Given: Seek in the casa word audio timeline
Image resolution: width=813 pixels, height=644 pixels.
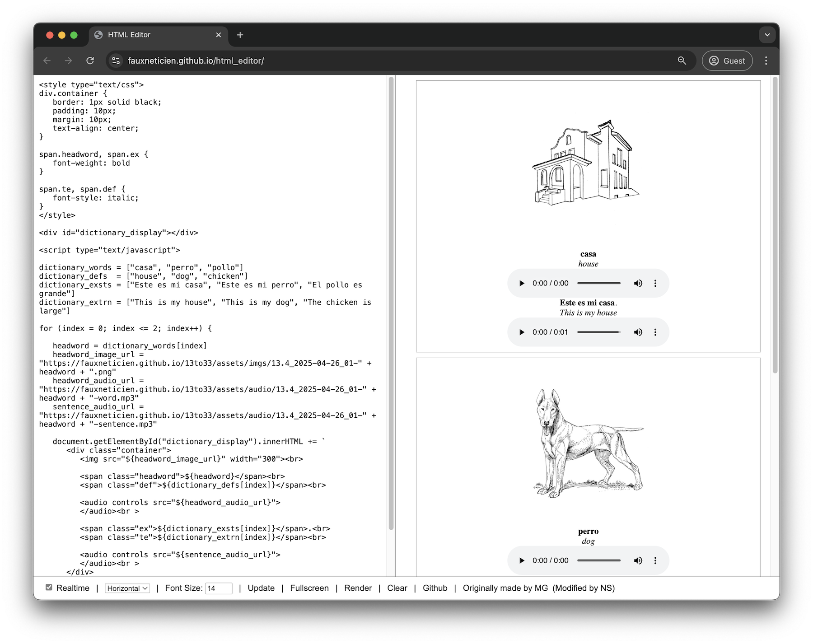Looking at the screenshot, I should click(599, 283).
